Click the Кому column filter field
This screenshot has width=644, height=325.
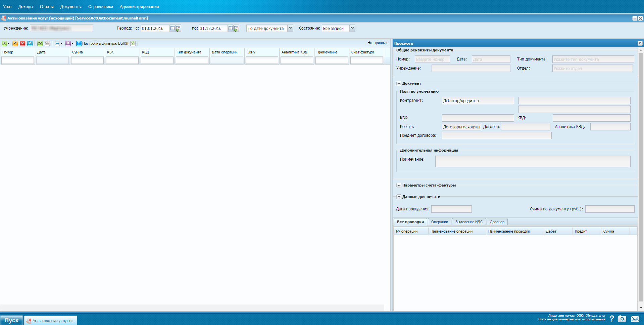point(262,60)
